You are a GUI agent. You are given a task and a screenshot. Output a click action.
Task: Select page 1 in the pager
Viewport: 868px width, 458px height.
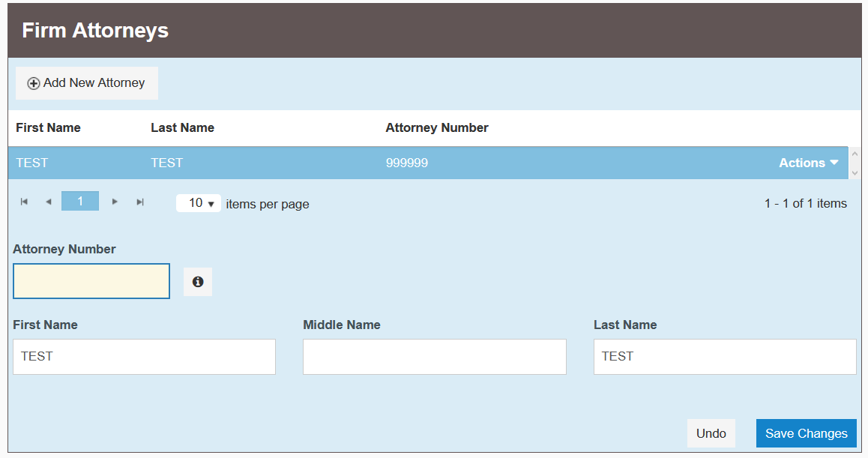[80, 201]
